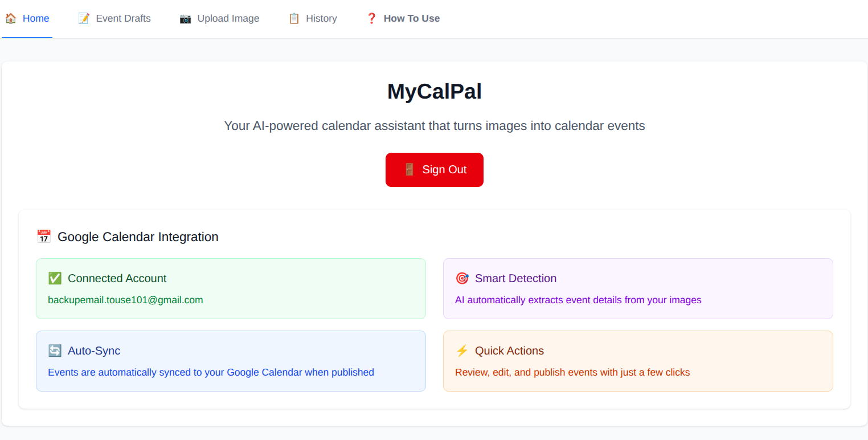Viewport: 868px width, 440px height.
Task: Click the green checkmark in Connected Account card
Action: tap(55, 278)
